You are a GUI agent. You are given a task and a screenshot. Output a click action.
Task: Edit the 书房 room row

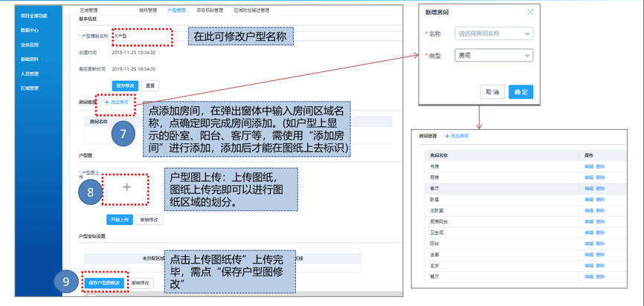point(588,166)
